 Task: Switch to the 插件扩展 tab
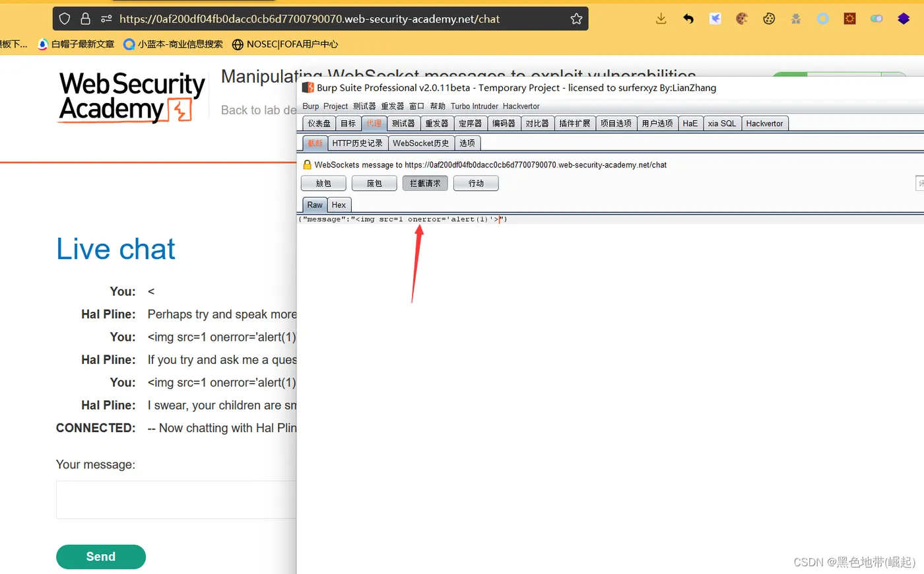coord(575,124)
